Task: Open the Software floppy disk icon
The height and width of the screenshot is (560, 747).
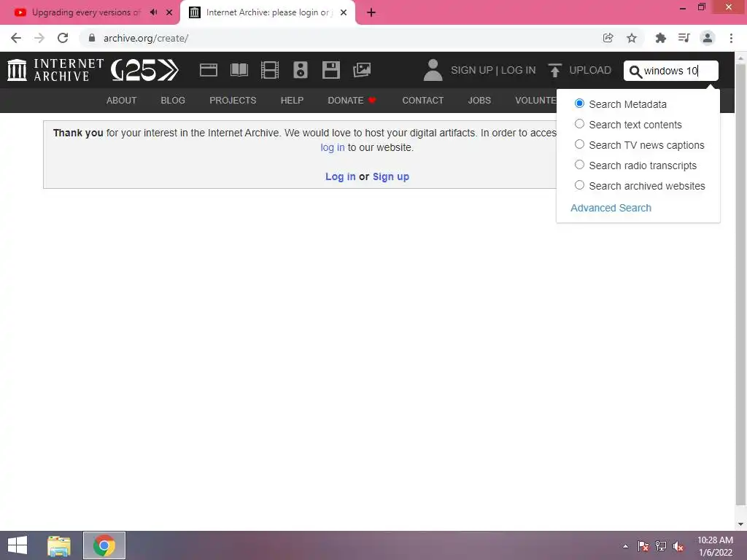Action: click(331, 70)
